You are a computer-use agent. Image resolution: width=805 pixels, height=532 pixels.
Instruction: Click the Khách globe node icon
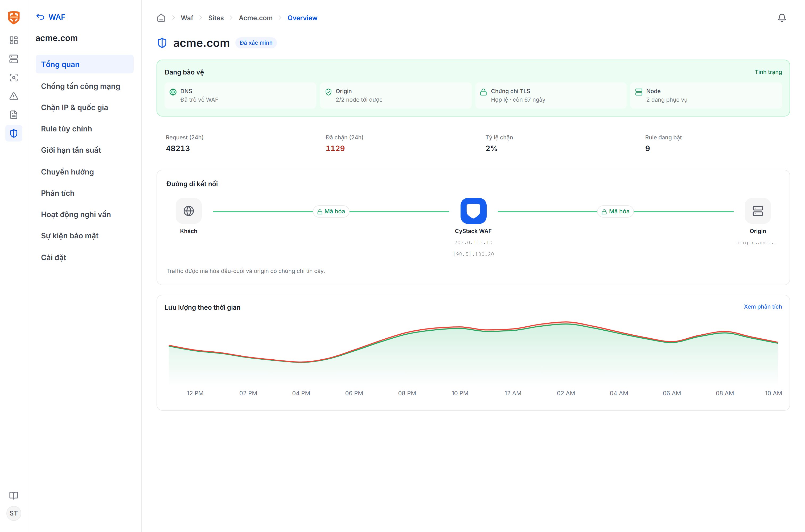tap(188, 211)
